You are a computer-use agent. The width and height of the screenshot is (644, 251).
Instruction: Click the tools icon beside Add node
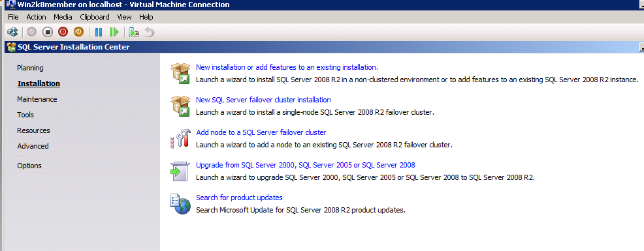[x=181, y=138]
